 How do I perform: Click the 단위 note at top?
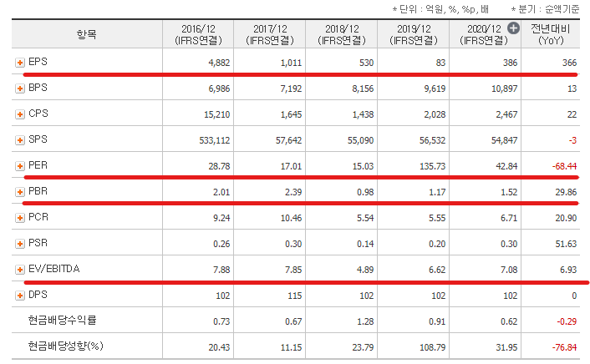[440, 9]
